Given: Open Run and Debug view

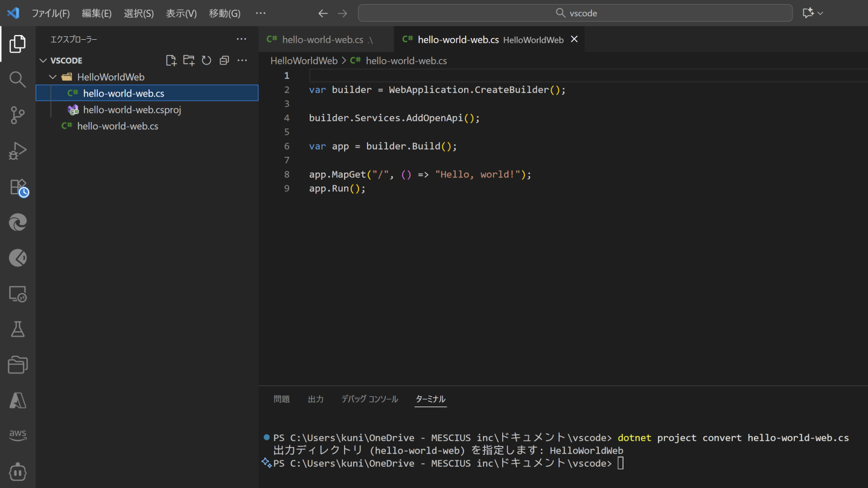Looking at the screenshot, I should click(x=18, y=151).
